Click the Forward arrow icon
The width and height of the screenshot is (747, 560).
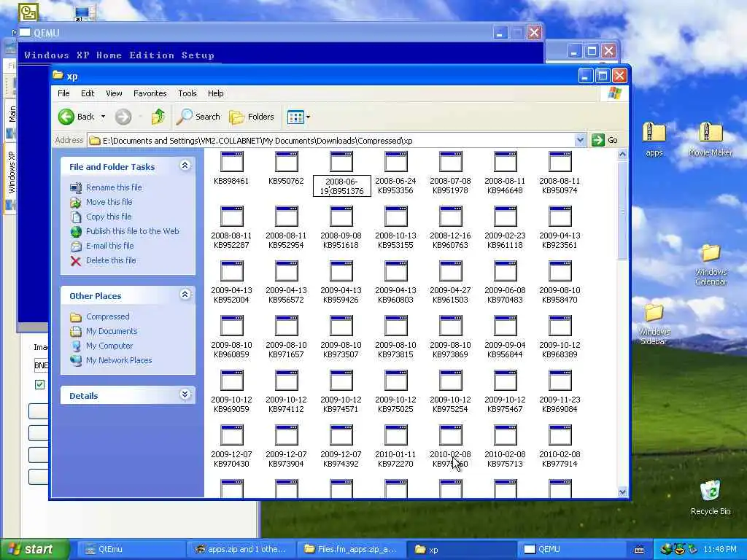tap(123, 117)
